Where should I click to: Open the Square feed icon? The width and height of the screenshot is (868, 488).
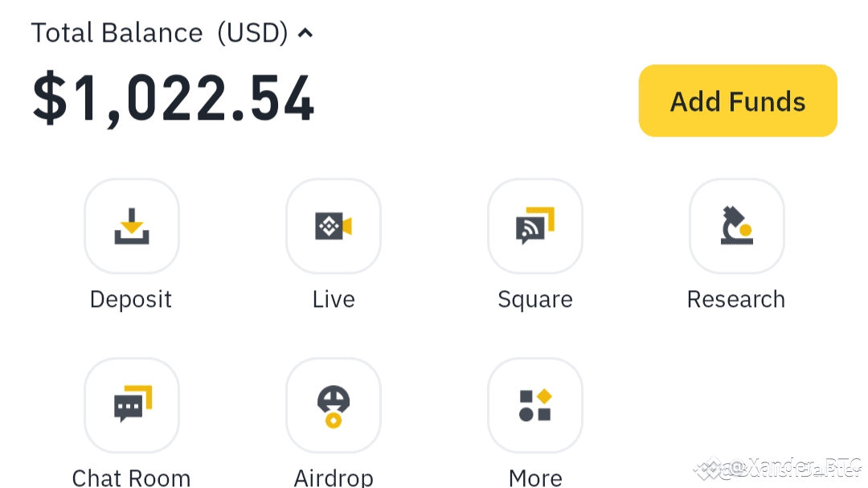(534, 226)
